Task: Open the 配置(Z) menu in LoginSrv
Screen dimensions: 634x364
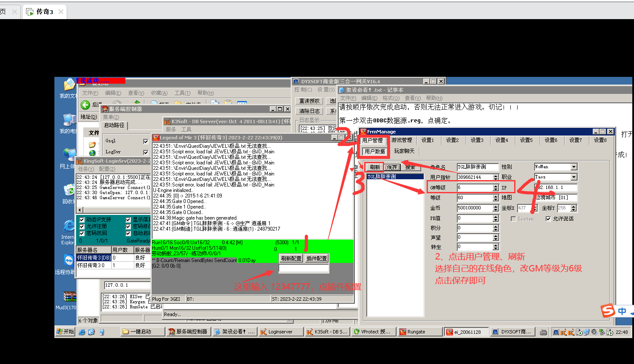Action: (x=107, y=169)
